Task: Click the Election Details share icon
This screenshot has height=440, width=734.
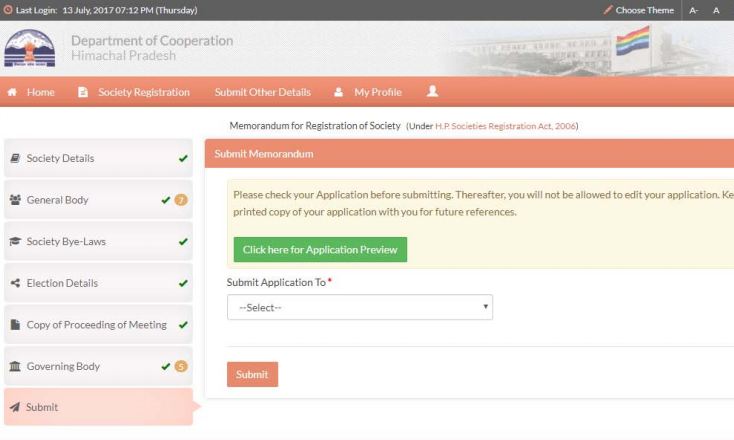Action: 15,283
